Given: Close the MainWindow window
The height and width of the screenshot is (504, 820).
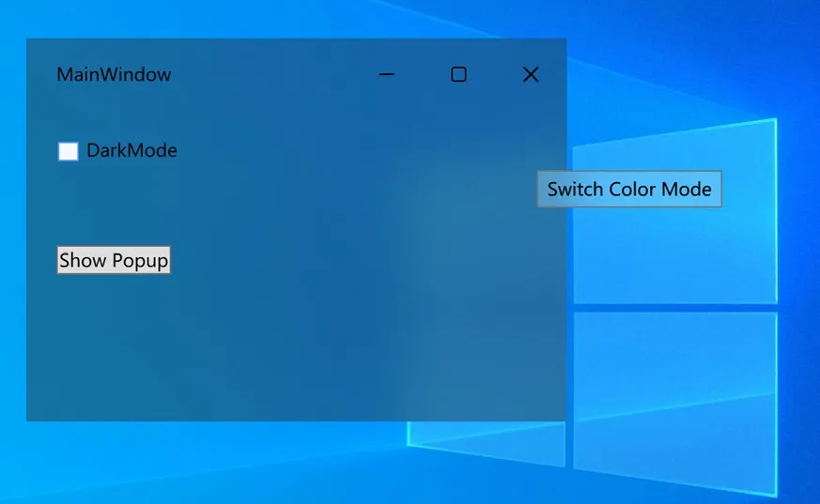Looking at the screenshot, I should click(x=531, y=75).
